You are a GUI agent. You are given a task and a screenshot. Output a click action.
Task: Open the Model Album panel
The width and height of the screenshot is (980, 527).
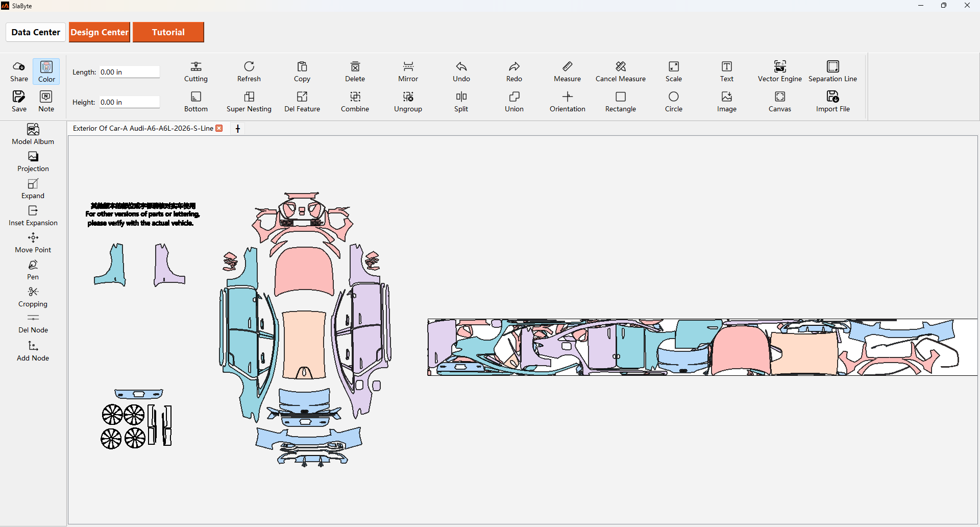click(x=33, y=134)
